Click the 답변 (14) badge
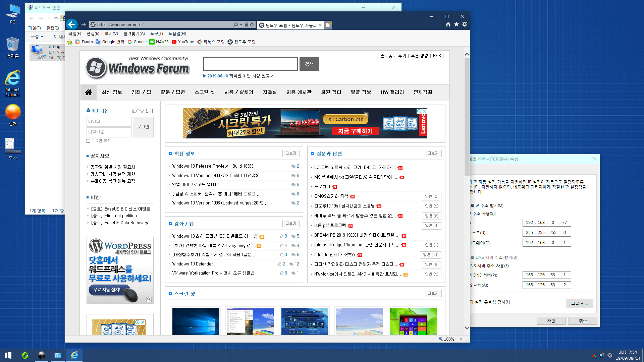Image resolution: width=644 pixels, height=362 pixels. (x=431, y=255)
